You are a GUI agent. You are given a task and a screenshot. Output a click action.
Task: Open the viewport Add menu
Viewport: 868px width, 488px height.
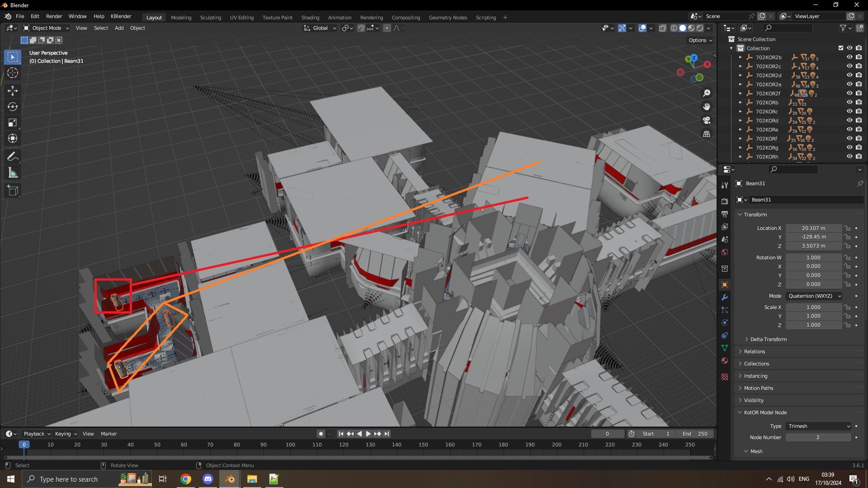click(x=119, y=28)
